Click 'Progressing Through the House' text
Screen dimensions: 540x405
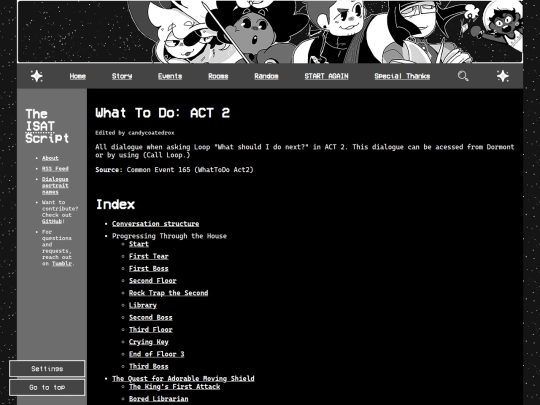tap(169, 236)
